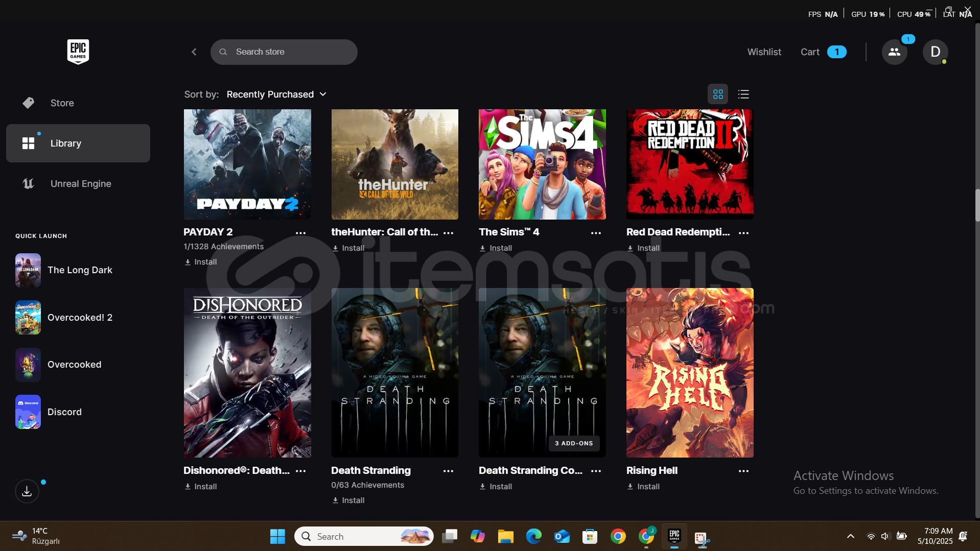Switch to list view
This screenshot has width=980, height=551.
[743, 94]
